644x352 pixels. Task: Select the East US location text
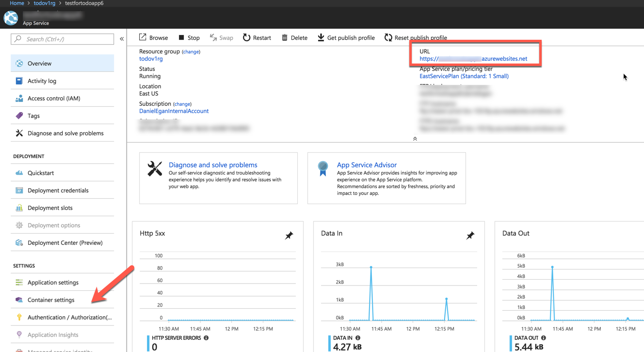(149, 94)
